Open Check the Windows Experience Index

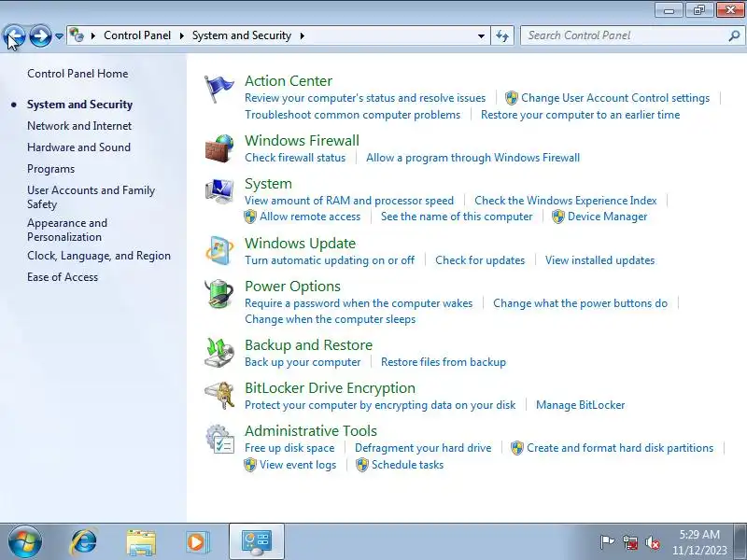point(566,201)
